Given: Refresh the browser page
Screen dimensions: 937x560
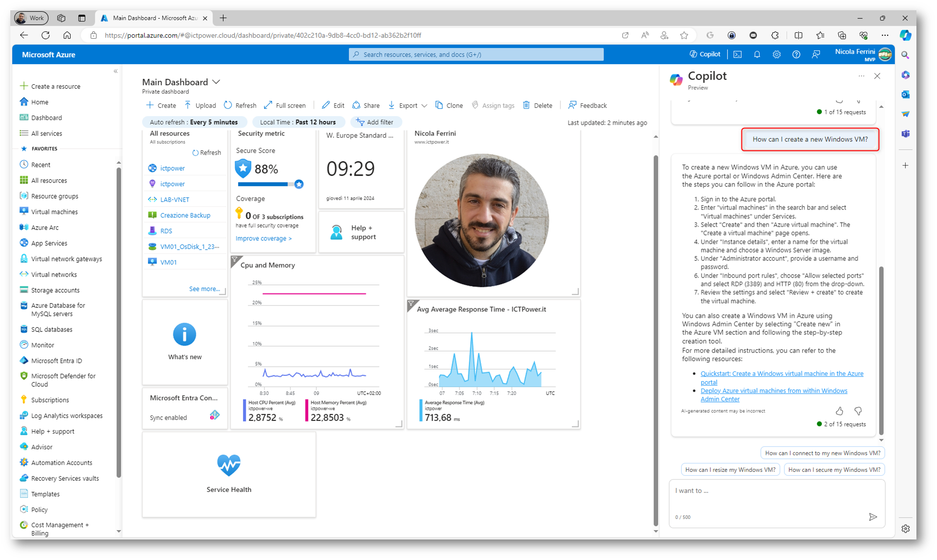Looking at the screenshot, I should (46, 35).
